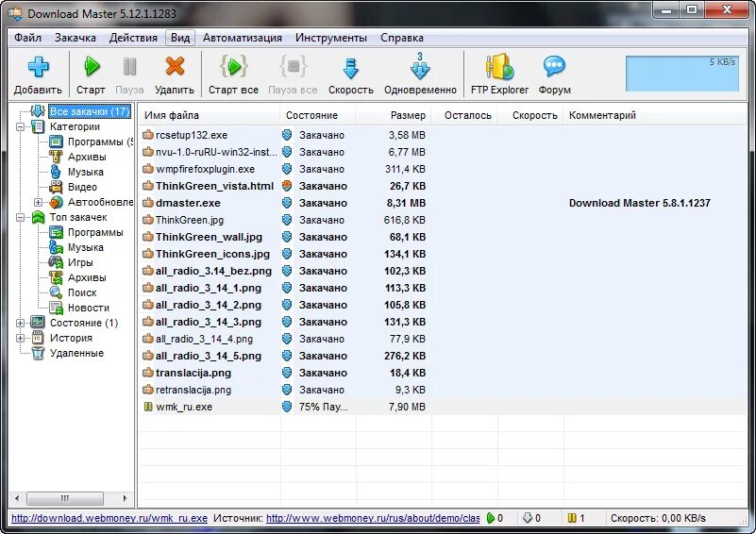Select the paused wmk_ru.exe download row
The image size is (756, 534).
coord(444,407)
